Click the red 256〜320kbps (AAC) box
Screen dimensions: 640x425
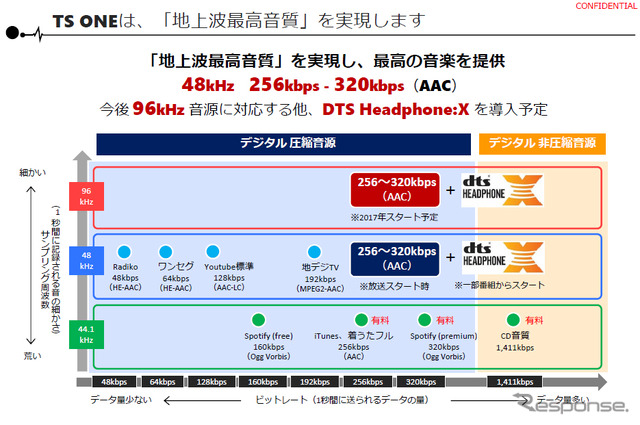click(395, 190)
